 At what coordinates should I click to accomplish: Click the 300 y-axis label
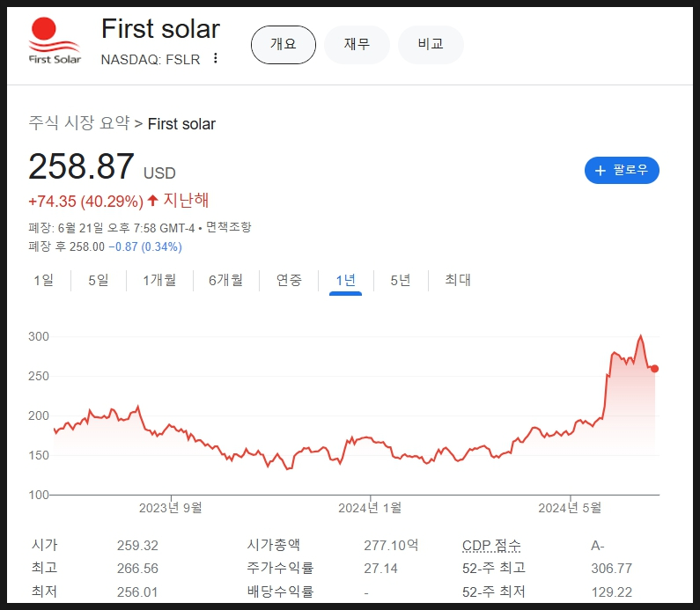[x=39, y=336]
